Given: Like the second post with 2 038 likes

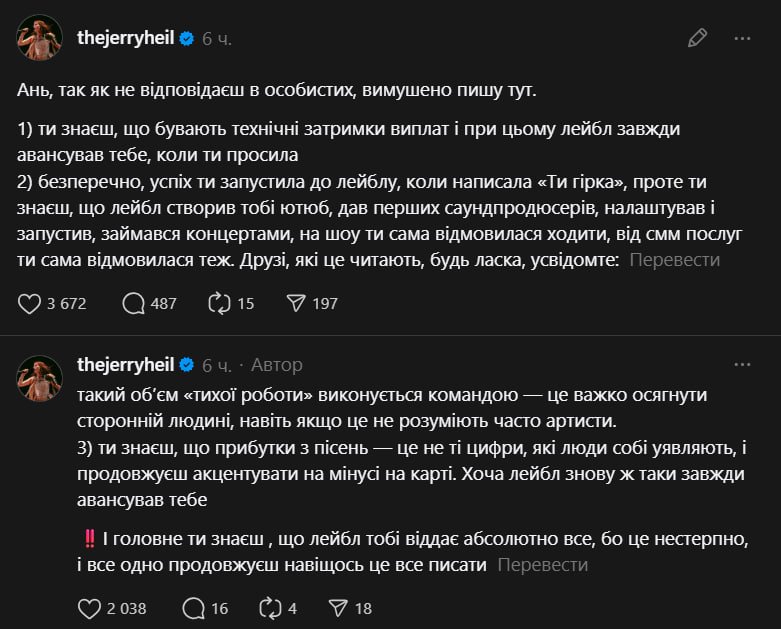Looking at the screenshot, I should pos(90,607).
